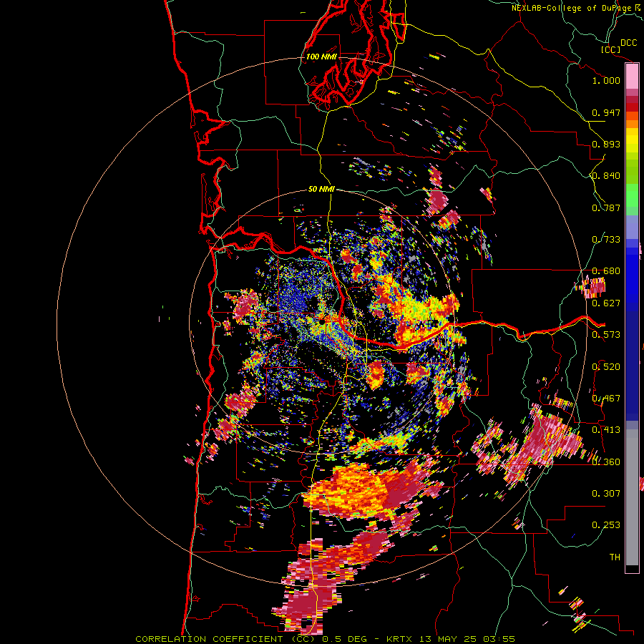Click the 0.467 scale value
This screenshot has height=644, width=644.
pos(606,399)
